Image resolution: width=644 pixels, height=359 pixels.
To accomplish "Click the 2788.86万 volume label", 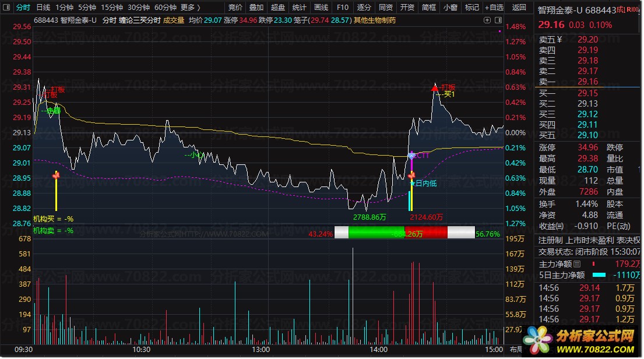I will tap(369, 217).
